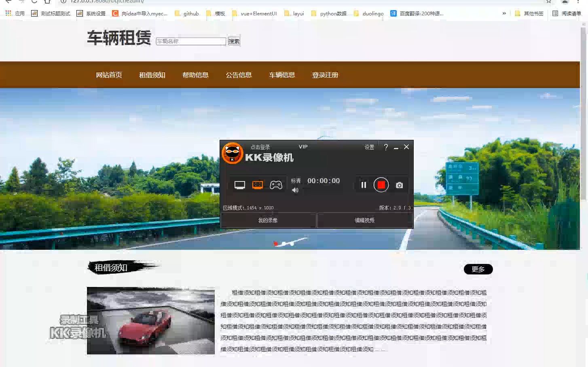Image resolution: width=588 pixels, height=367 pixels.
Task: Select the gamepad game recording mode
Action: pos(276,185)
